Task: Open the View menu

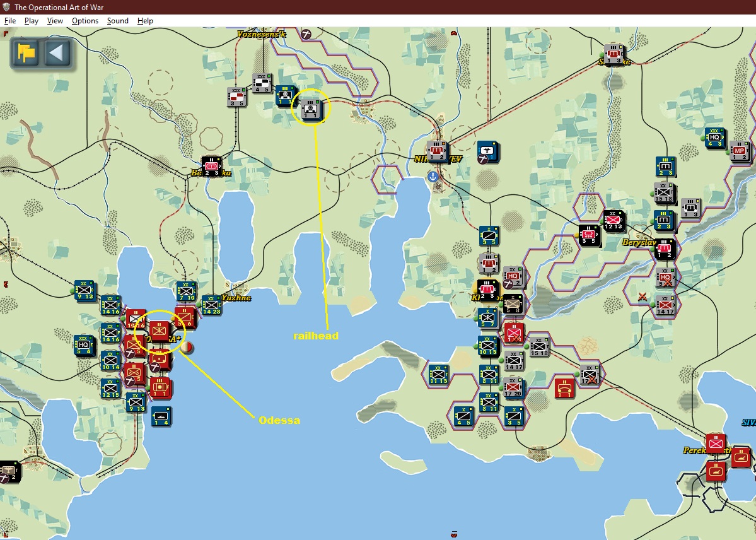Action: point(55,21)
